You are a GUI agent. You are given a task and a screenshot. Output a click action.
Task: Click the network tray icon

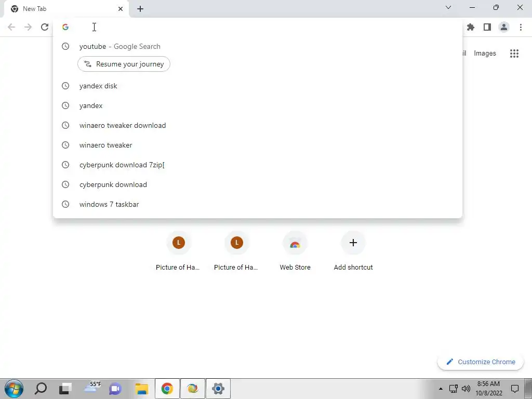click(453, 389)
